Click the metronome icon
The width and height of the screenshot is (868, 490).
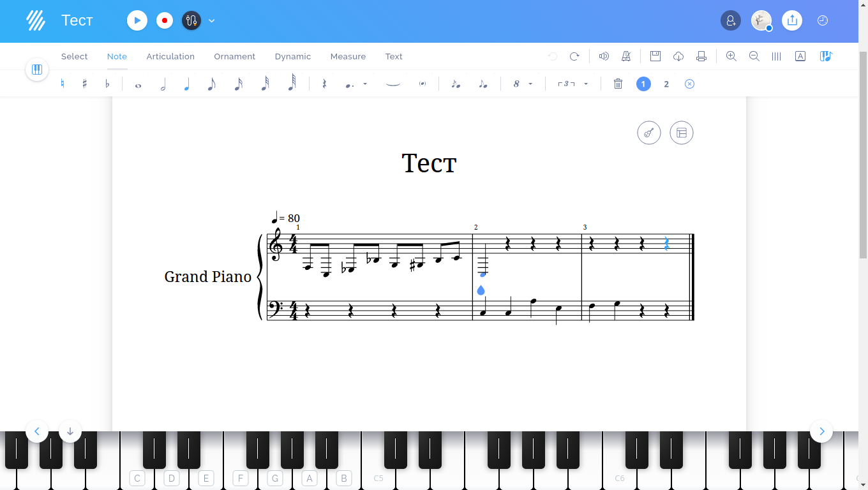coord(626,56)
